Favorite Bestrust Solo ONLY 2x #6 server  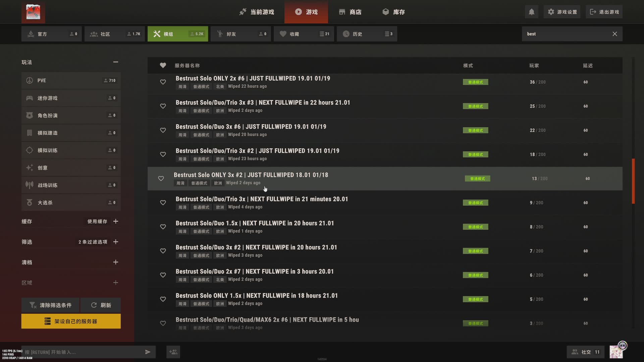coord(163,82)
